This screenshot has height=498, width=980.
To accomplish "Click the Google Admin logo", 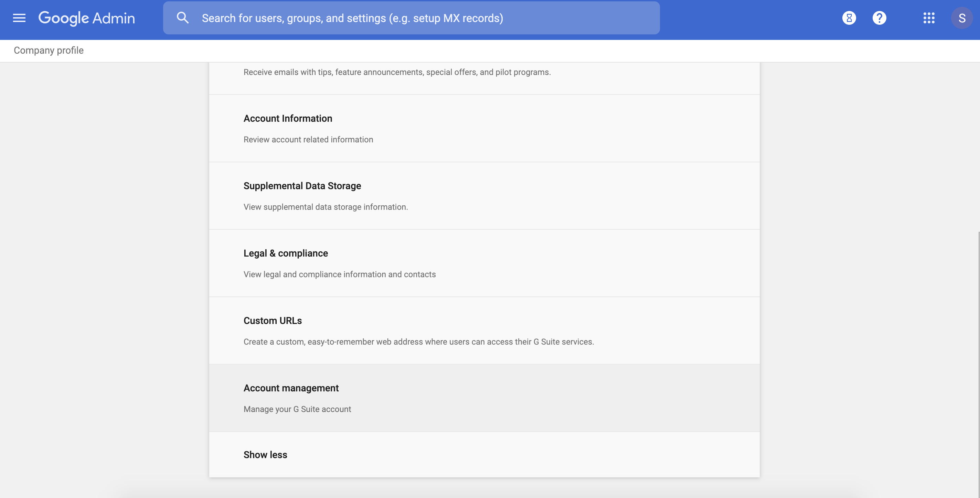I will click(x=87, y=18).
